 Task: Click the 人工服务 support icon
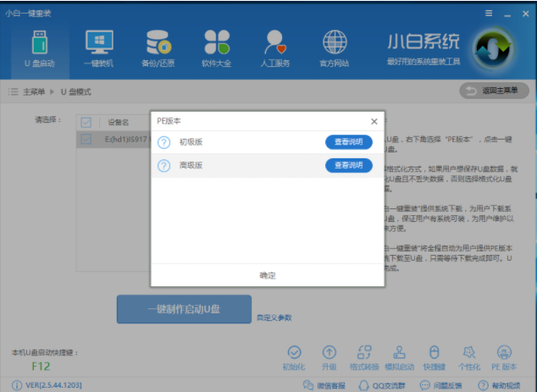(276, 49)
